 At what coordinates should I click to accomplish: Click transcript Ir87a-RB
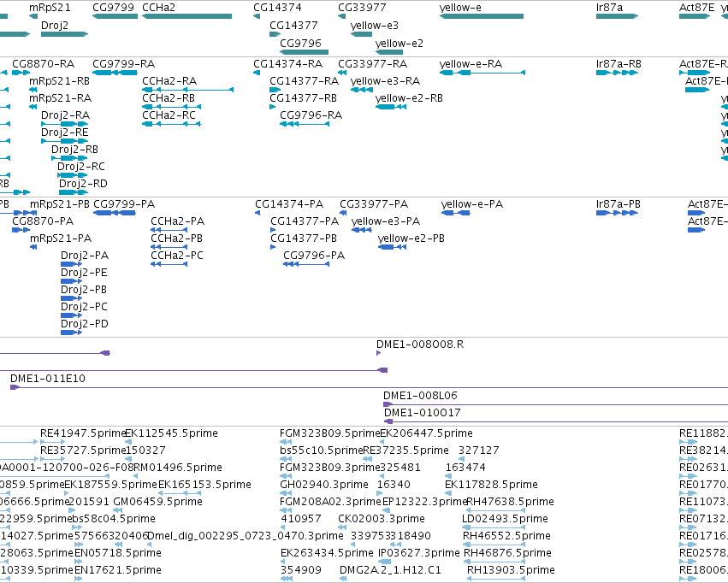pos(617,73)
